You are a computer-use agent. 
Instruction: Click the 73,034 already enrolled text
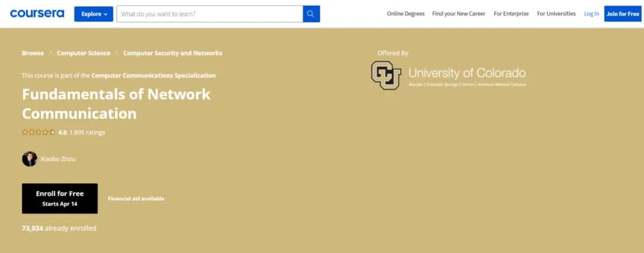(59, 229)
